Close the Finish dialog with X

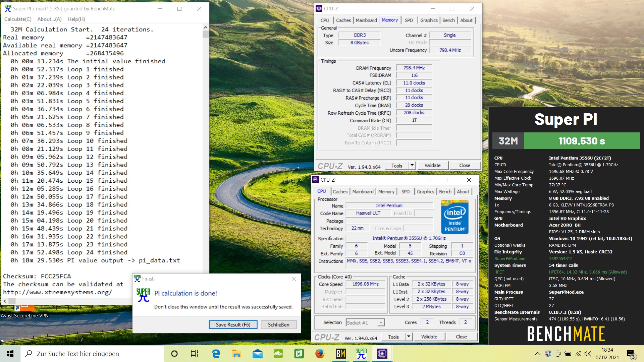[294, 279]
